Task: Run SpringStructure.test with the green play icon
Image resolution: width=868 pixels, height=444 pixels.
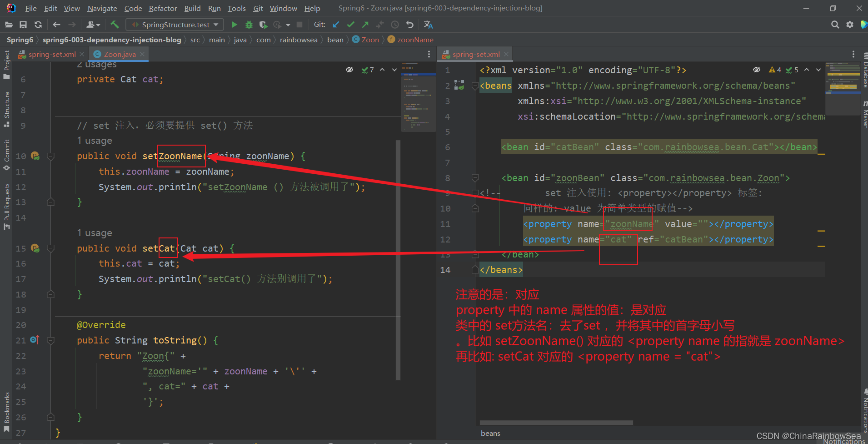Action: pyautogui.click(x=234, y=25)
